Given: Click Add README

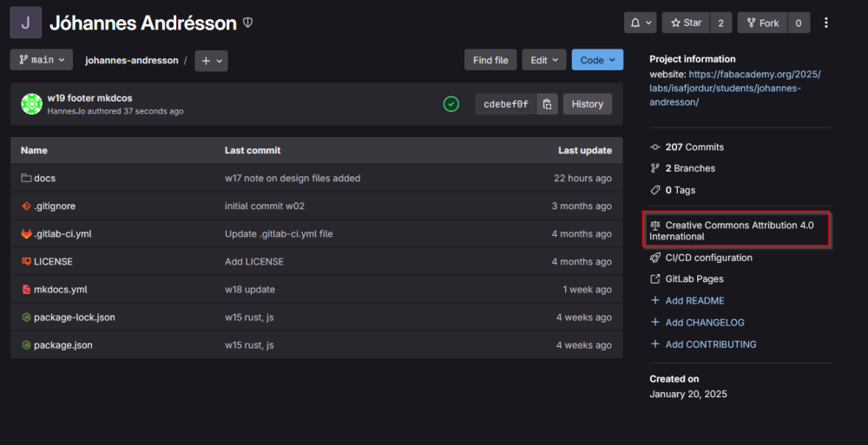Looking at the screenshot, I should [694, 300].
